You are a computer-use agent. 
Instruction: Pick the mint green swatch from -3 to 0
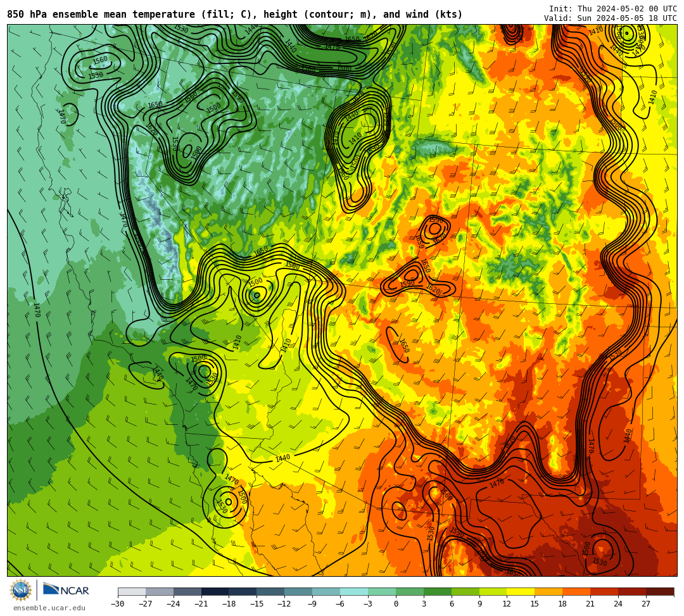[x=382, y=591]
